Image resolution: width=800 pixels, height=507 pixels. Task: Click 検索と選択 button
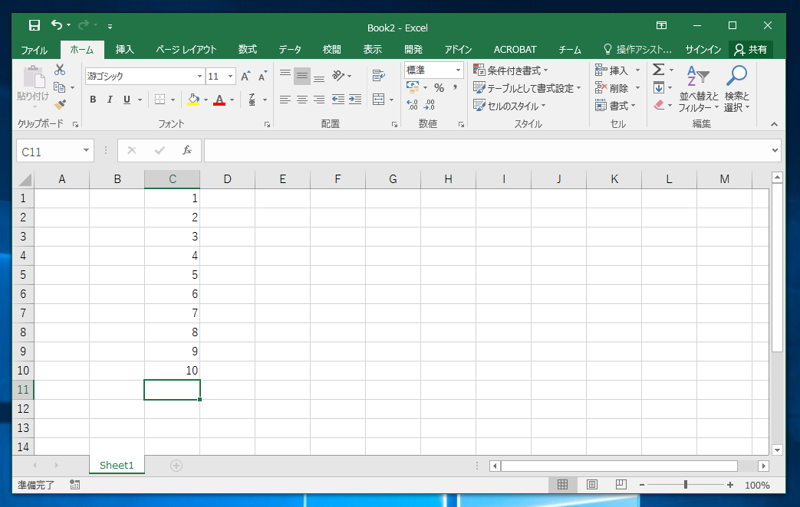click(x=737, y=88)
